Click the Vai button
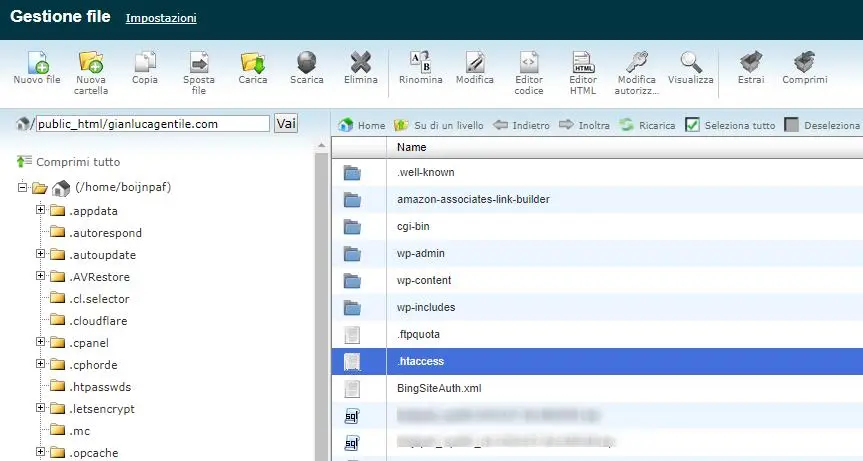Viewport: 863px width, 461px height. tap(286, 123)
